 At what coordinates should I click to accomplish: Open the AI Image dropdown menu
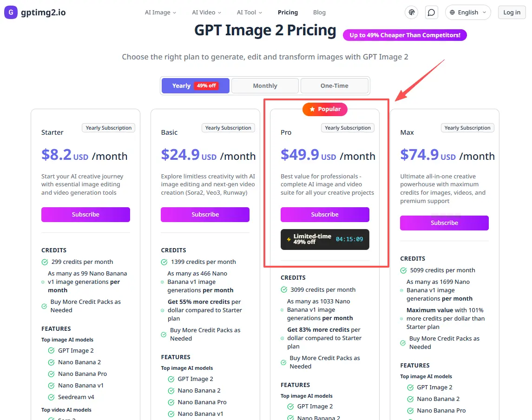tap(160, 13)
